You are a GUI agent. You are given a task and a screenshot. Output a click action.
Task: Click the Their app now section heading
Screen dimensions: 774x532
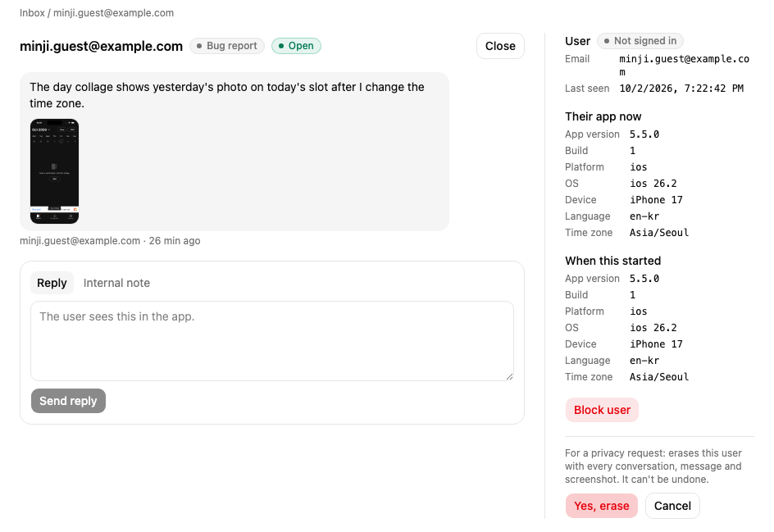603,116
